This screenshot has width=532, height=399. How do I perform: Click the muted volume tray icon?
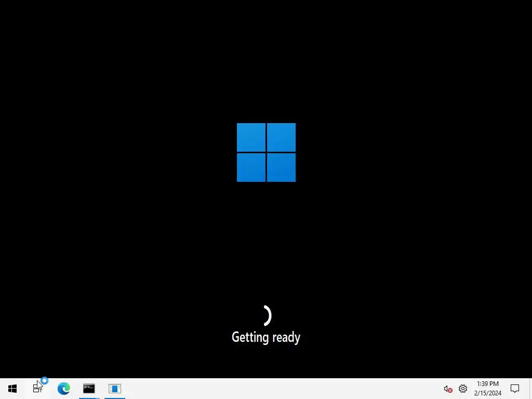click(448, 389)
